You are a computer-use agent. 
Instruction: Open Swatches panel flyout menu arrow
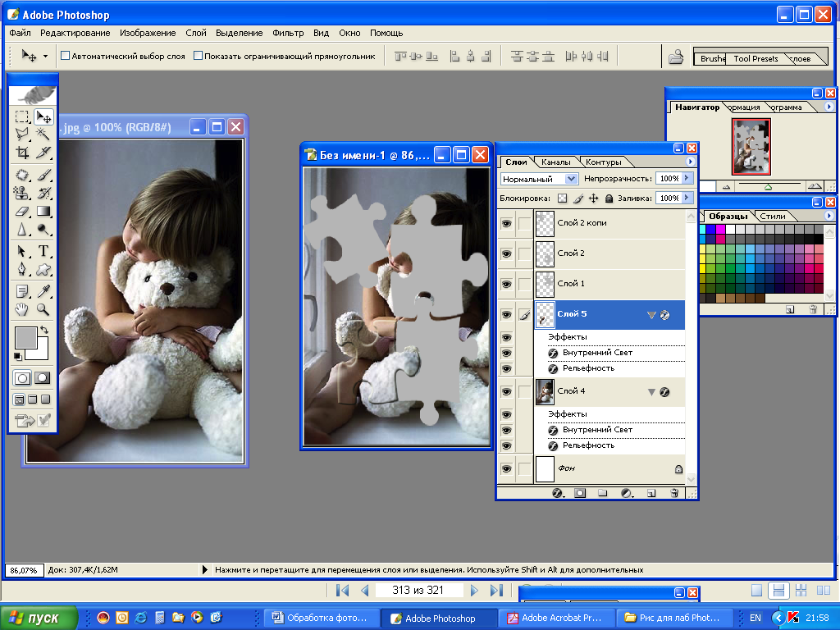[x=829, y=216]
